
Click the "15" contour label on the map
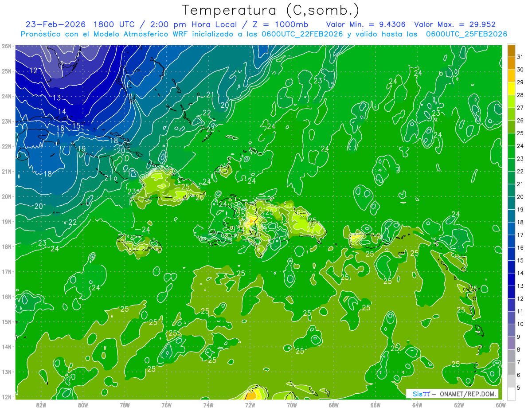pyautogui.click(x=76, y=126)
